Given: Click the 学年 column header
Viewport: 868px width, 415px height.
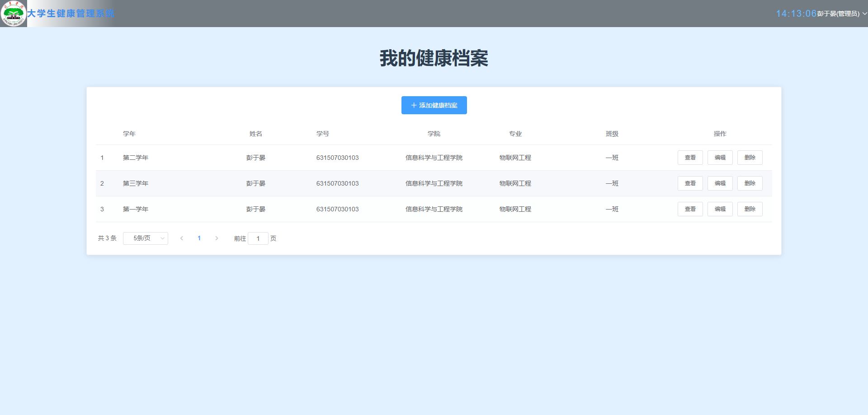Looking at the screenshot, I should coord(129,134).
